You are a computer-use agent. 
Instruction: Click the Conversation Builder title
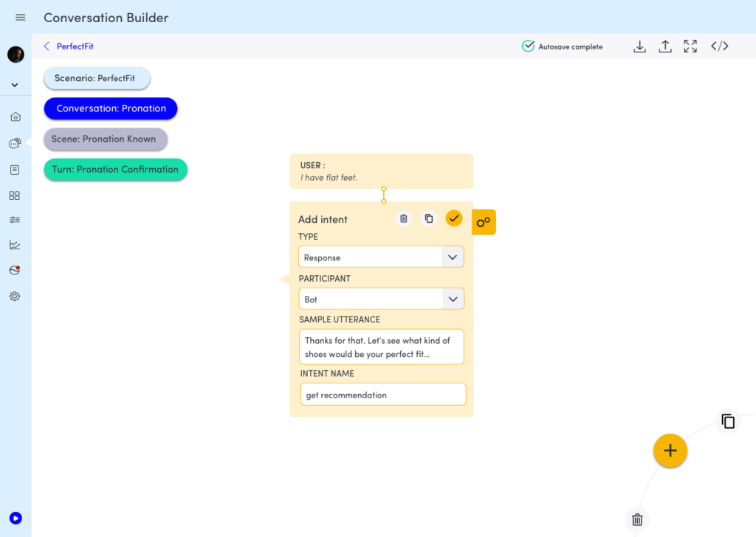point(106,18)
